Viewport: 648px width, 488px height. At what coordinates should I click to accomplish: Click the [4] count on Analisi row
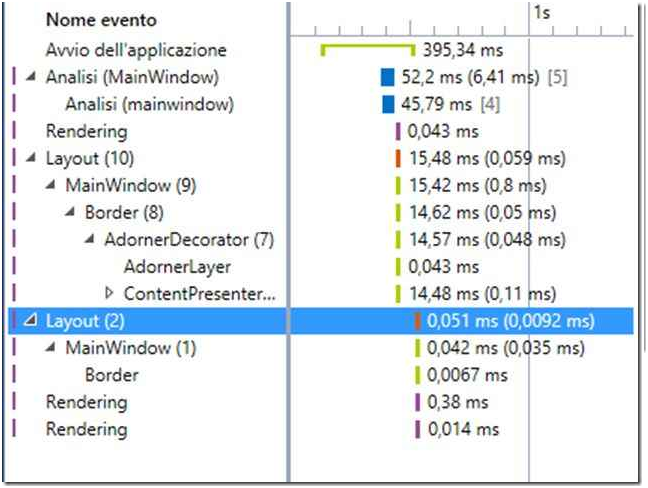pos(490,104)
